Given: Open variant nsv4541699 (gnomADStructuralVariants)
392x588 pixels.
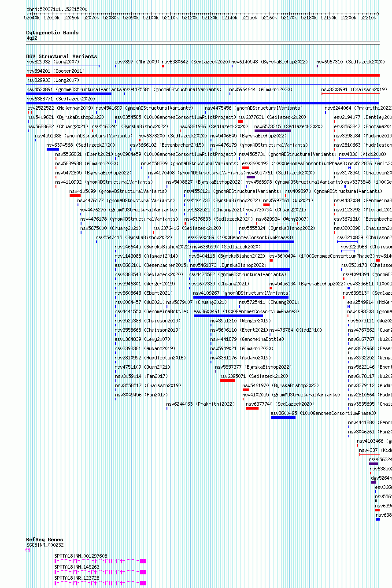Looking at the screenshot, I should pos(144,108).
